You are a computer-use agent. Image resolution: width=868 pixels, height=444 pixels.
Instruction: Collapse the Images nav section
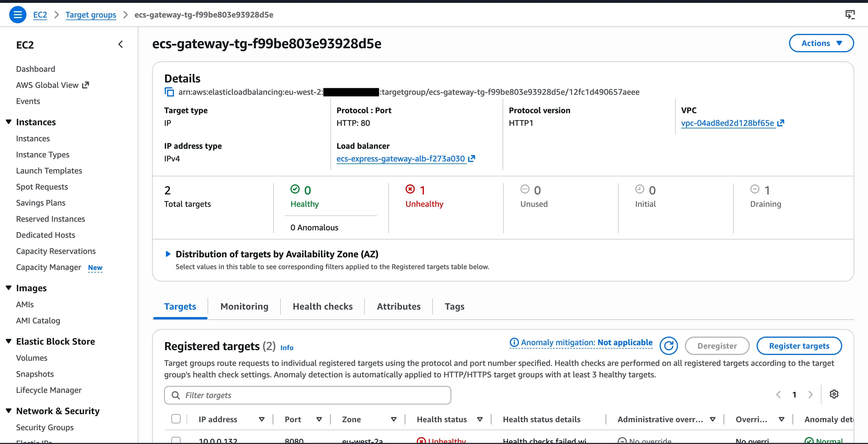(x=9, y=287)
